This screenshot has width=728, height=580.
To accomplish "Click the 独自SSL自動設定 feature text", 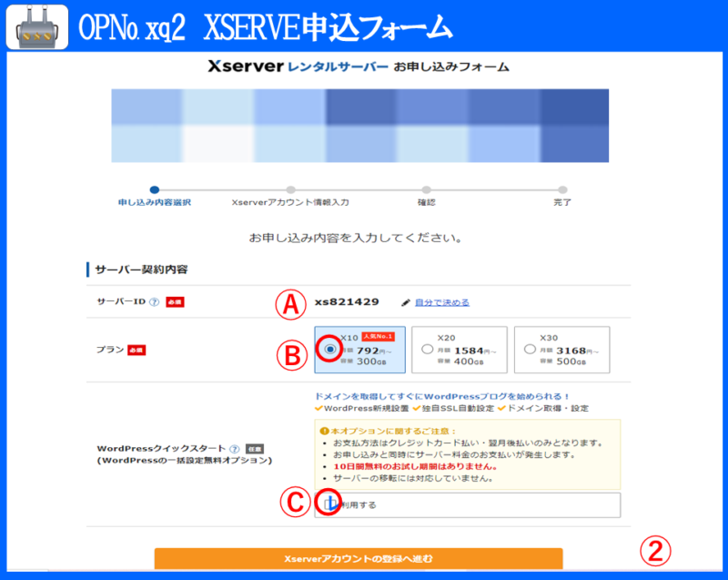I will [458, 408].
